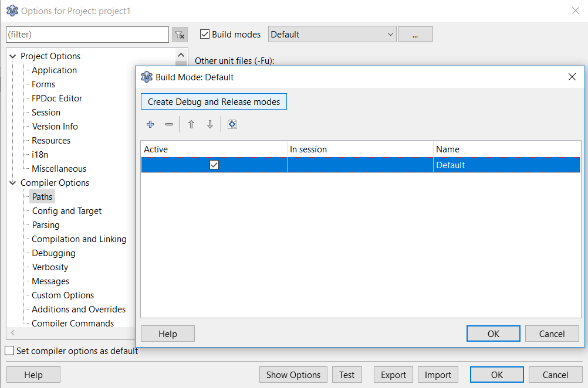This screenshot has width=588, height=388.
Task: Clear the filter using the funnel icon
Action: (180, 35)
